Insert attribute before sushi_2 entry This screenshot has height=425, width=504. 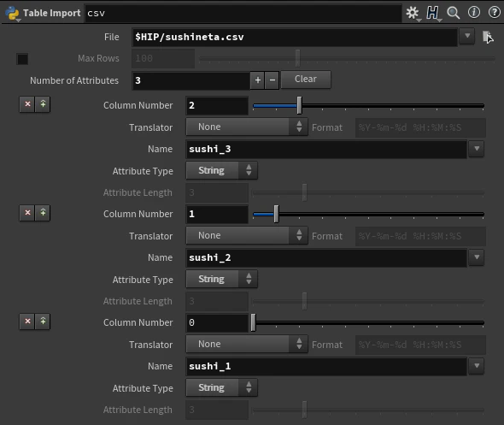43,213
